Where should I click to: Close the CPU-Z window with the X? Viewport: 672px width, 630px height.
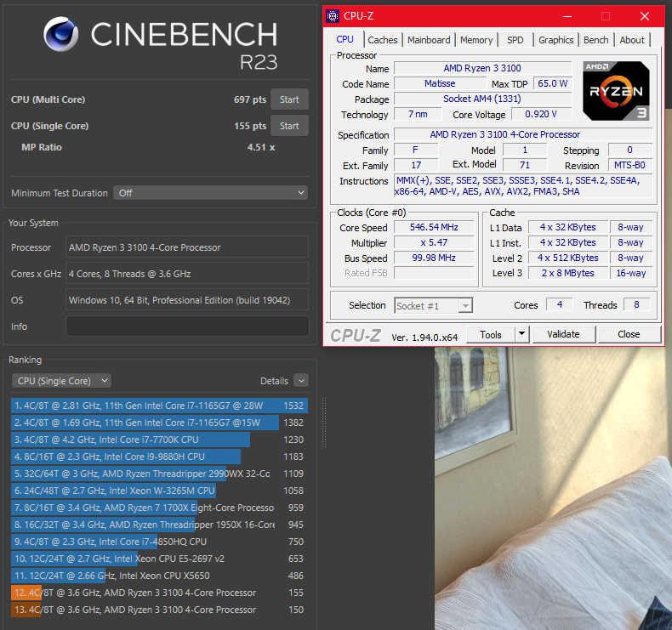pos(644,16)
